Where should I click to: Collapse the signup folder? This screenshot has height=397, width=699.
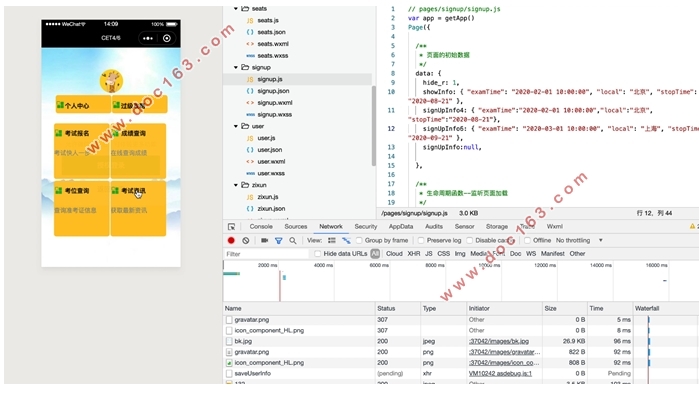click(x=236, y=67)
